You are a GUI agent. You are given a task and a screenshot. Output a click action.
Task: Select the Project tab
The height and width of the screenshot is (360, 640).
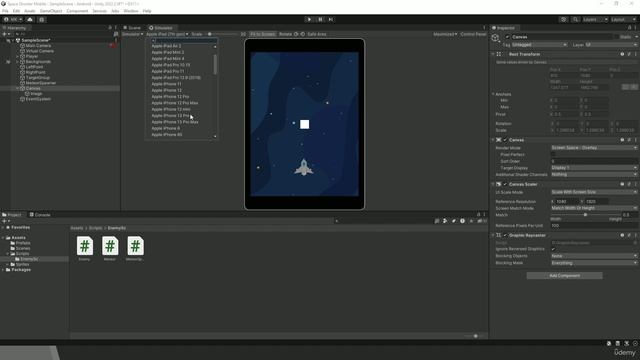click(12, 215)
